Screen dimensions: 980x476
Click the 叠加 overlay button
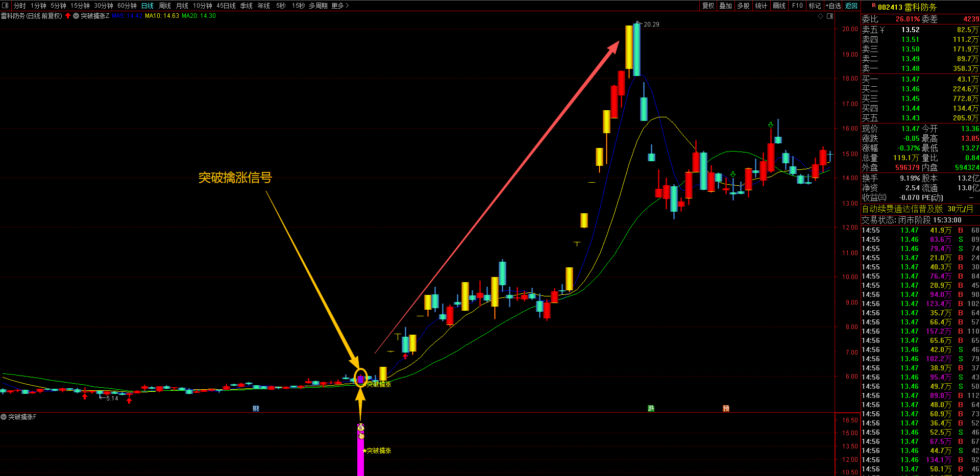726,6
